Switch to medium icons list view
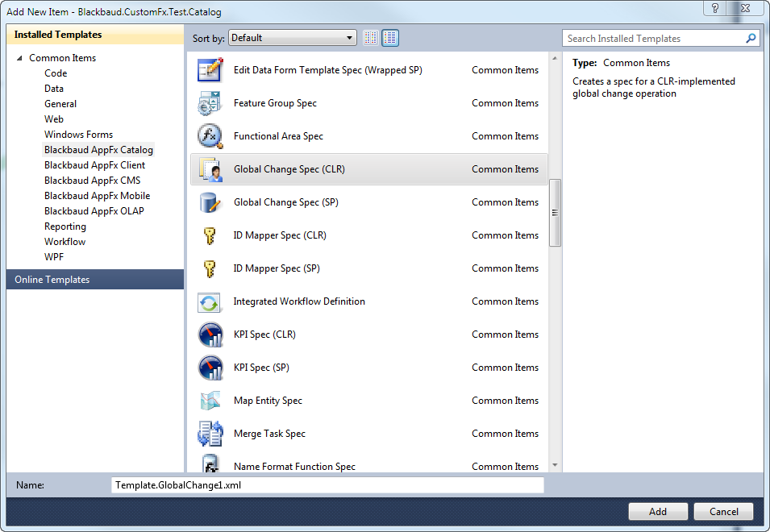Viewport: 770px width, 532px height. click(x=390, y=38)
